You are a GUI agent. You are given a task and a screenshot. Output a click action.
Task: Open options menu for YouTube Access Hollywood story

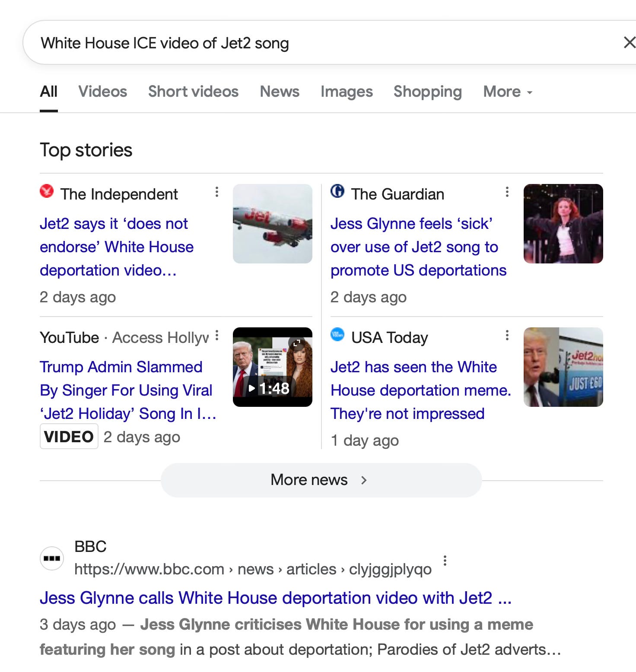217,336
